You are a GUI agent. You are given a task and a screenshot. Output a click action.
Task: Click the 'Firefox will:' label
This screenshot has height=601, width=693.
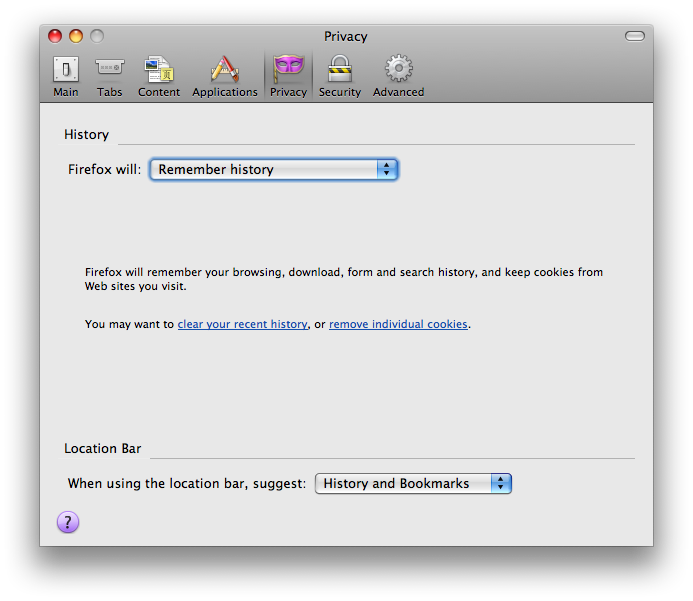(104, 170)
